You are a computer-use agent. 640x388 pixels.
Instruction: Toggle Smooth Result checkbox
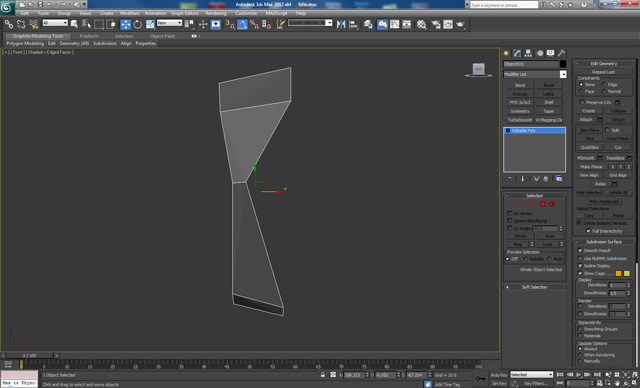pyautogui.click(x=580, y=250)
